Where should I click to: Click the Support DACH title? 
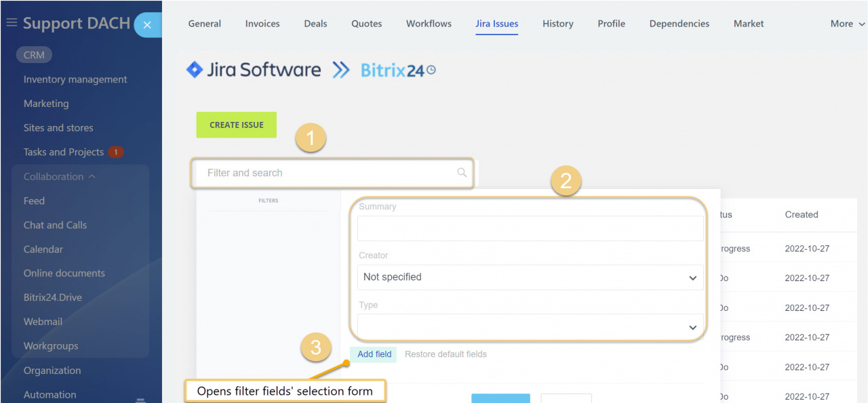[x=77, y=23]
